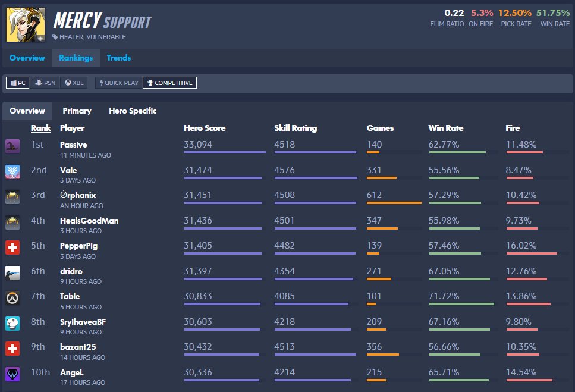This screenshot has height=392, width=575.
Task: Sort table by Rank column
Action: (x=40, y=128)
